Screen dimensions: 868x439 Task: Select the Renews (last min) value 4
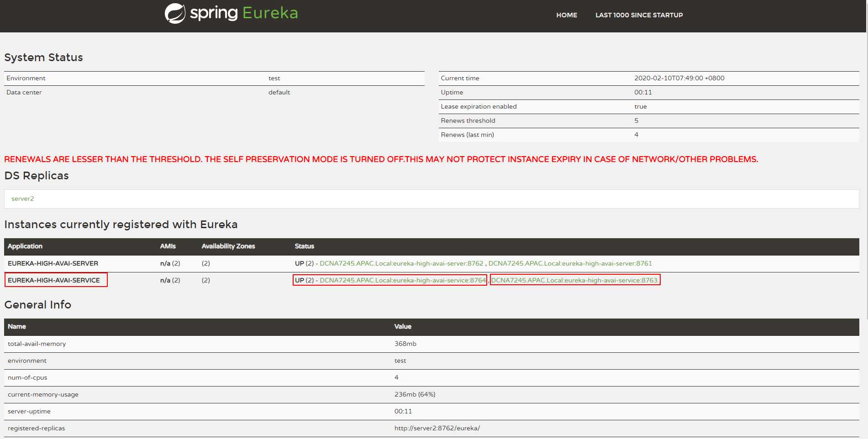(637, 135)
